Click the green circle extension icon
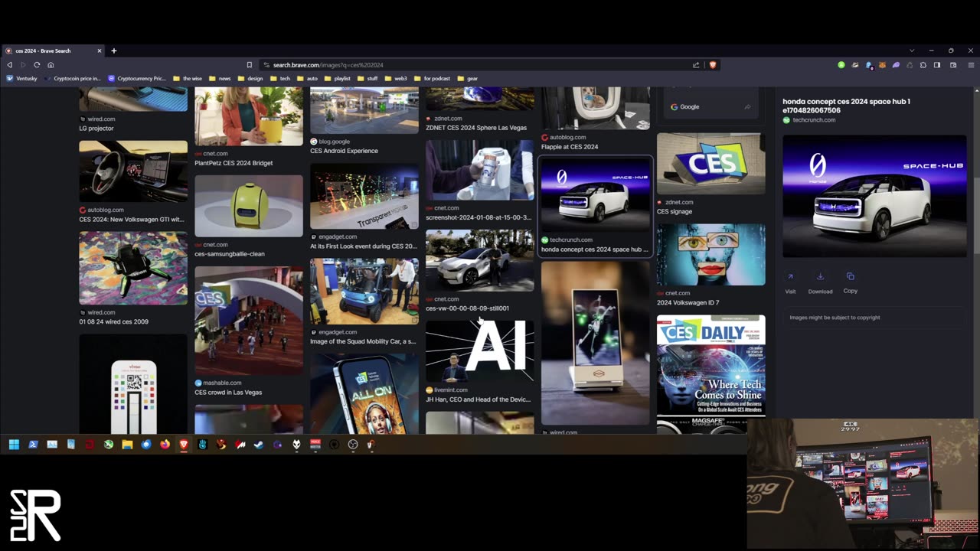This screenshot has width=980, height=551. coord(841,65)
